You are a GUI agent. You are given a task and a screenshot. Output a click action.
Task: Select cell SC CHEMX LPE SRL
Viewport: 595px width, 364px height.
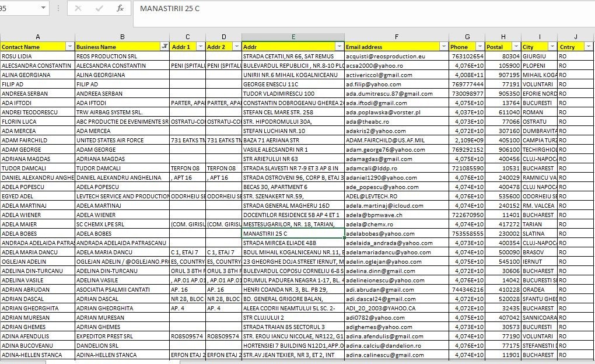point(122,224)
